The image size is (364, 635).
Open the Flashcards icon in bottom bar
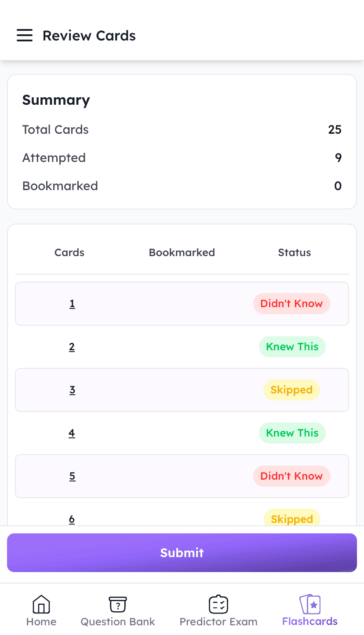(x=310, y=604)
